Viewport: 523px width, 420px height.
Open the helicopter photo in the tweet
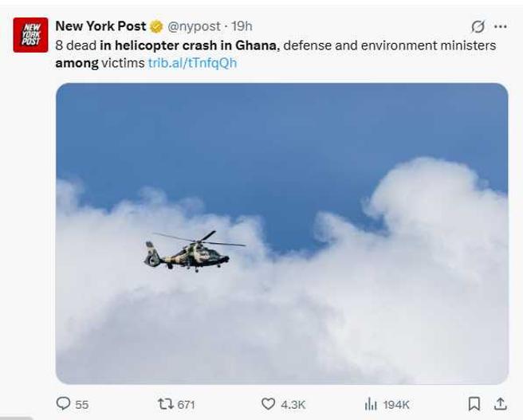click(281, 233)
